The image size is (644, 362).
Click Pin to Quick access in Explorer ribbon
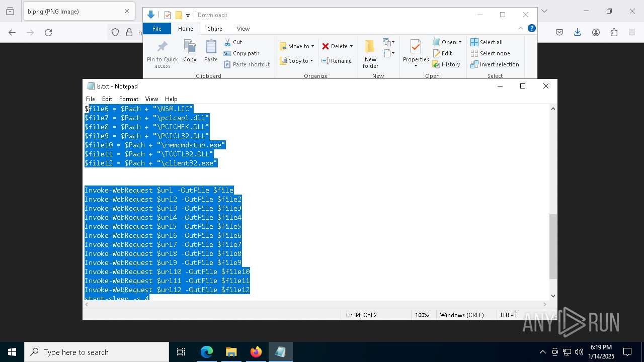[162, 54]
